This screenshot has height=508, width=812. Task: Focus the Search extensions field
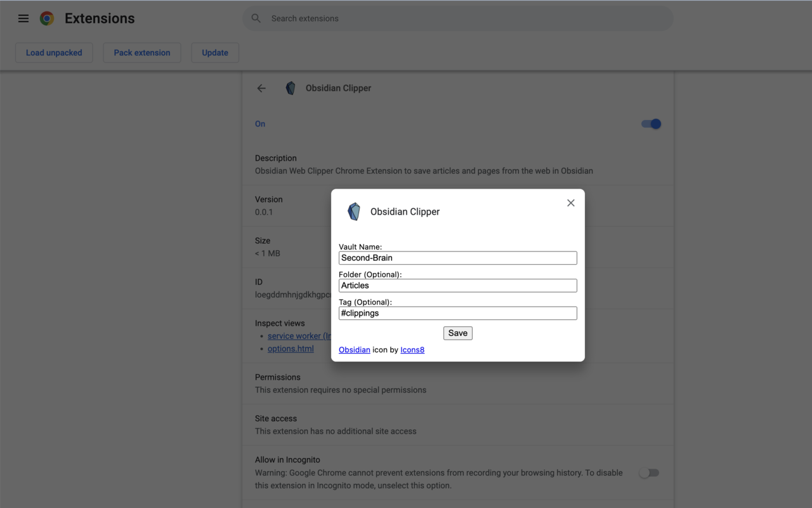pos(458,18)
